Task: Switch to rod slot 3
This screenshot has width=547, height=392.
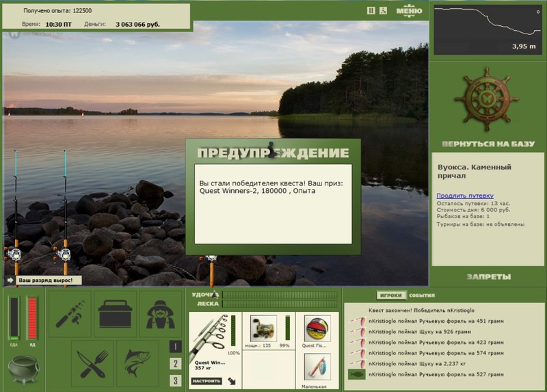Action: [x=176, y=380]
